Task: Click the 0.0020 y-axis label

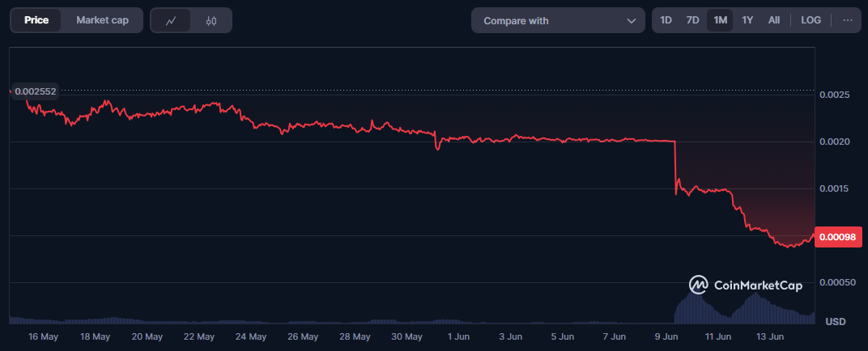Action: pyautogui.click(x=834, y=142)
